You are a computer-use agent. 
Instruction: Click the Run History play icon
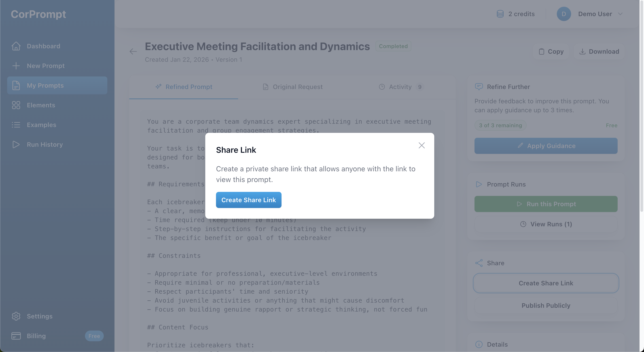16,144
